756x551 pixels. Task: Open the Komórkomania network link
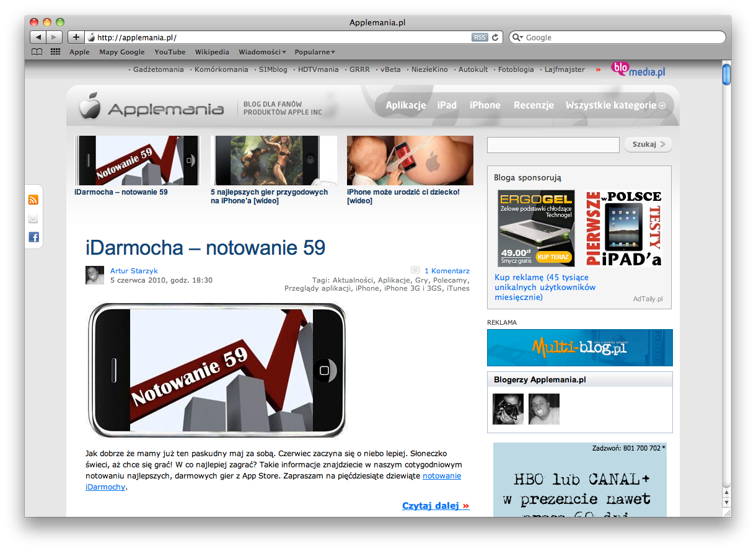(221, 69)
